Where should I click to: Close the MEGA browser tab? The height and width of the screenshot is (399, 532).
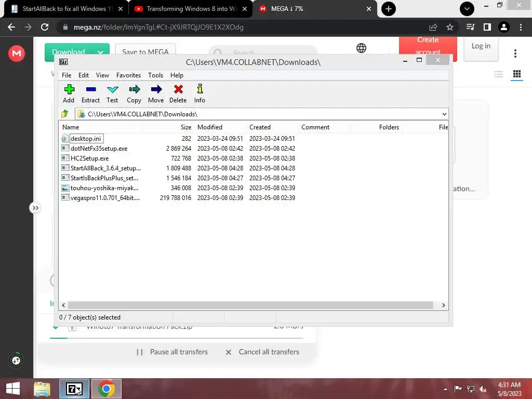[369, 9]
